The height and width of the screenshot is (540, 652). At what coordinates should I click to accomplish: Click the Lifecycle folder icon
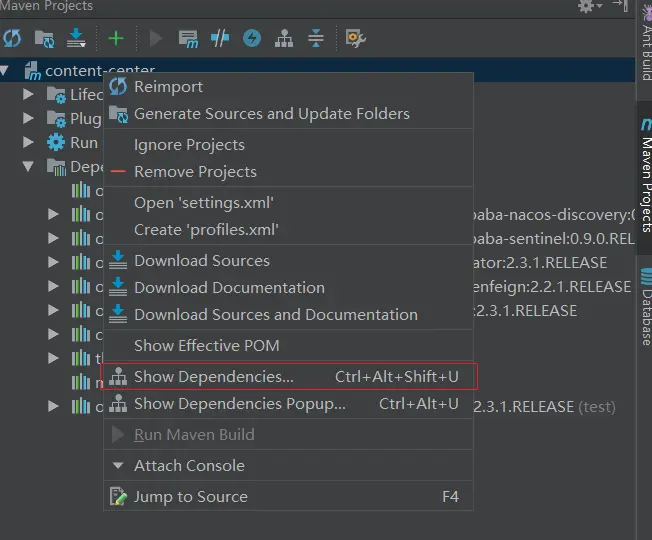(x=56, y=94)
